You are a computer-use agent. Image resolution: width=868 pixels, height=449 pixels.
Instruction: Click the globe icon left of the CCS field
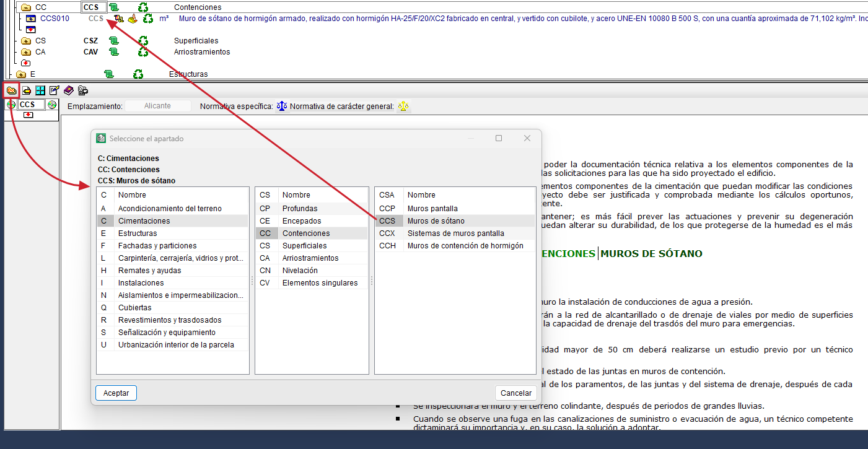11,105
